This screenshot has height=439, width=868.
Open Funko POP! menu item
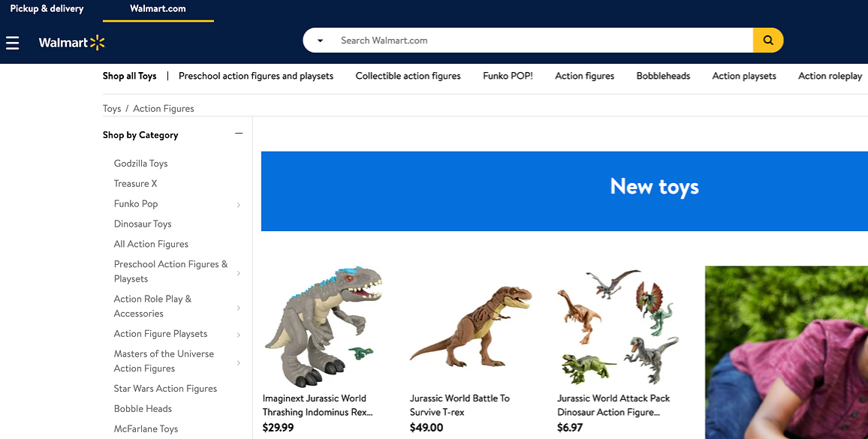click(x=508, y=76)
